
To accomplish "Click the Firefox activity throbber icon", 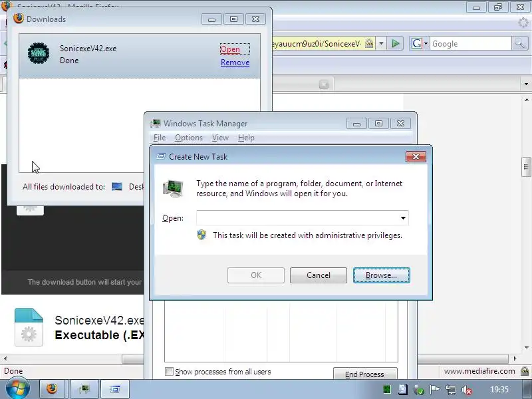I will [523, 23].
